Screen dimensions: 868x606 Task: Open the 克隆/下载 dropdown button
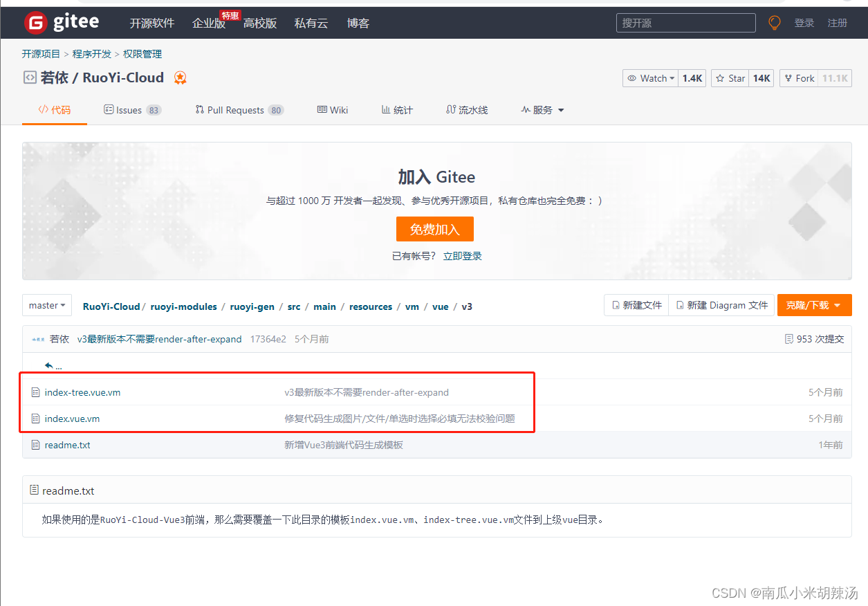click(x=815, y=305)
